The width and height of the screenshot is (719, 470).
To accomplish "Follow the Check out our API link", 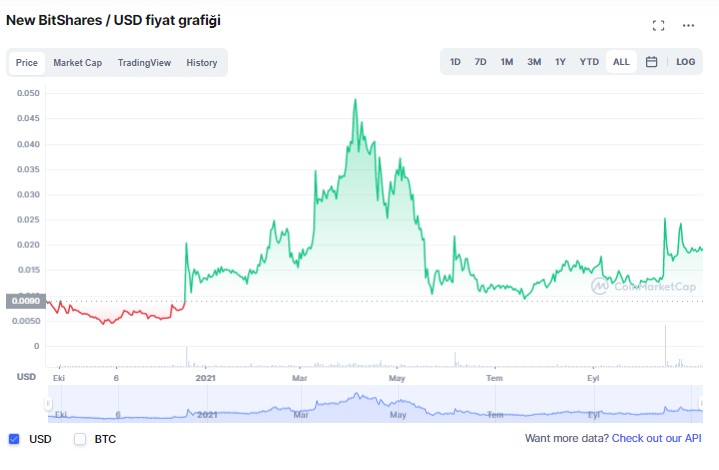I will (657, 438).
